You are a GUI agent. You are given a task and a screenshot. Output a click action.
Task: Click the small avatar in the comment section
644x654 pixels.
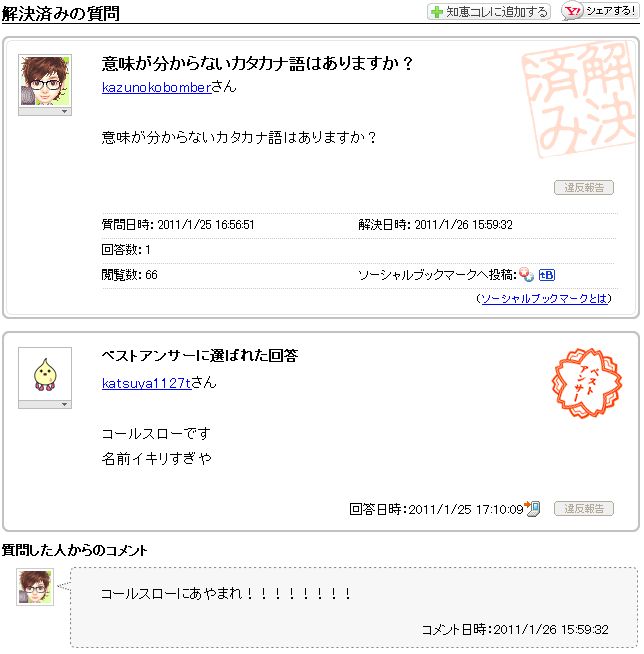point(35,587)
